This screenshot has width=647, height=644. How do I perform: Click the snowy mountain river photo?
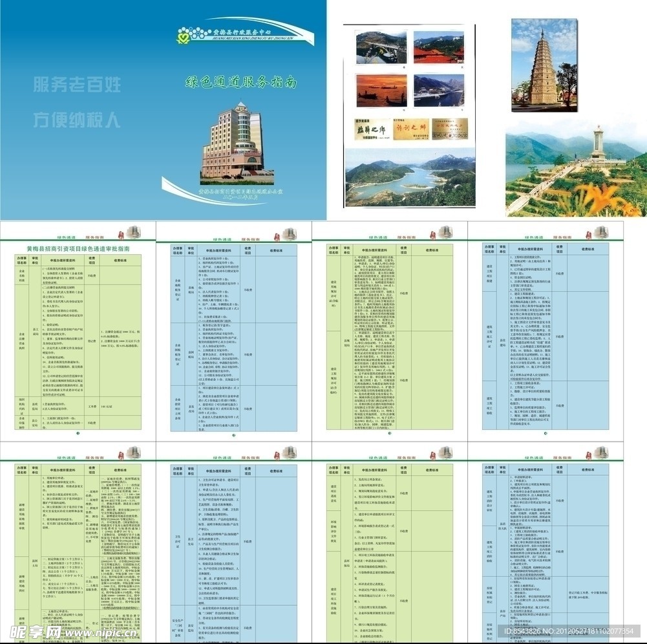tap(438, 91)
